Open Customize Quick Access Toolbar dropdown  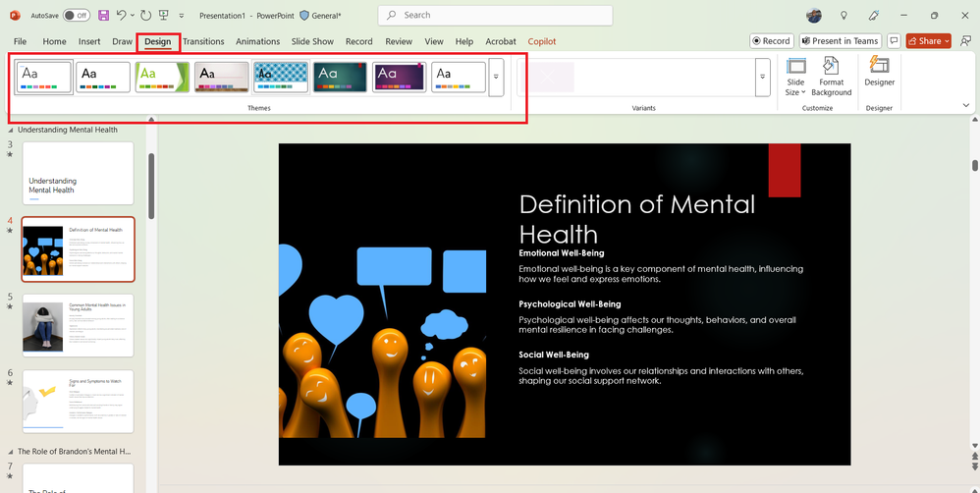point(182,16)
